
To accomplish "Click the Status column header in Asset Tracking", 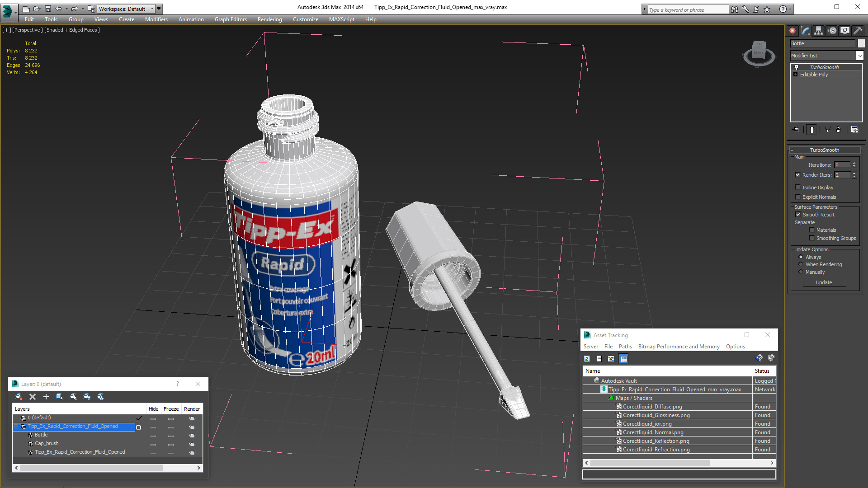I will click(764, 371).
